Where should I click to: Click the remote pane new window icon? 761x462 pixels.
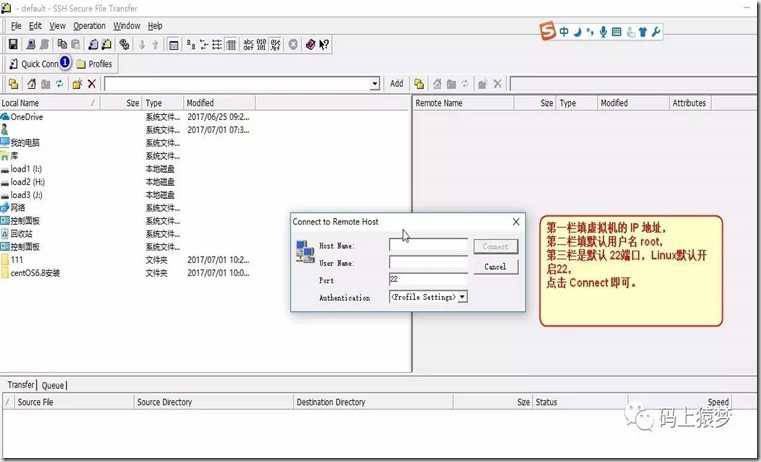[419, 84]
